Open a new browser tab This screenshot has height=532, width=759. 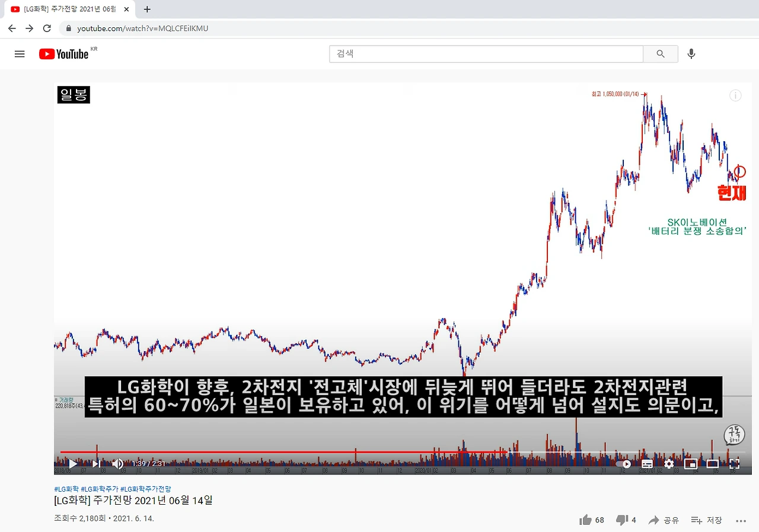click(146, 9)
